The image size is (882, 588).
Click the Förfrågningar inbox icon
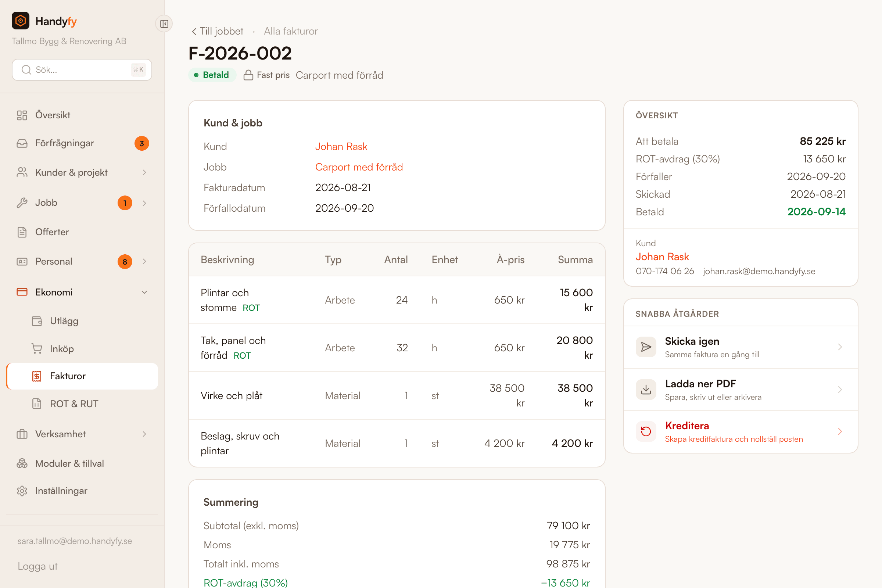22,143
